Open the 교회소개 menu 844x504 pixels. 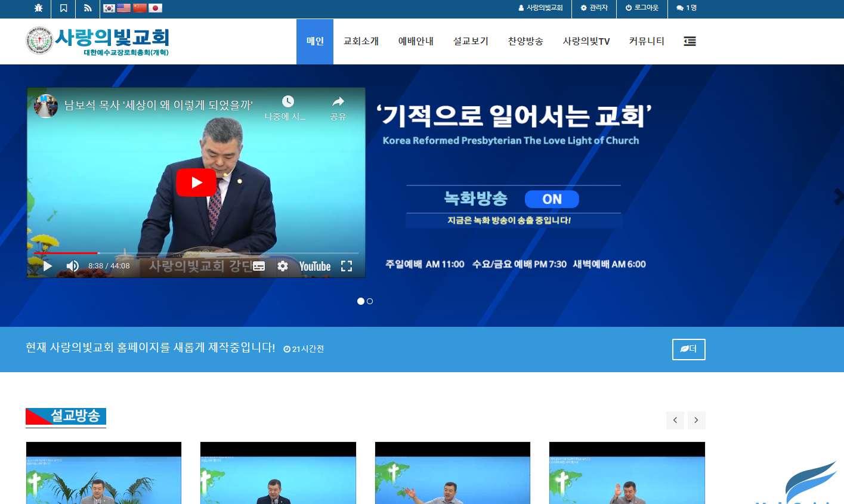tap(361, 41)
